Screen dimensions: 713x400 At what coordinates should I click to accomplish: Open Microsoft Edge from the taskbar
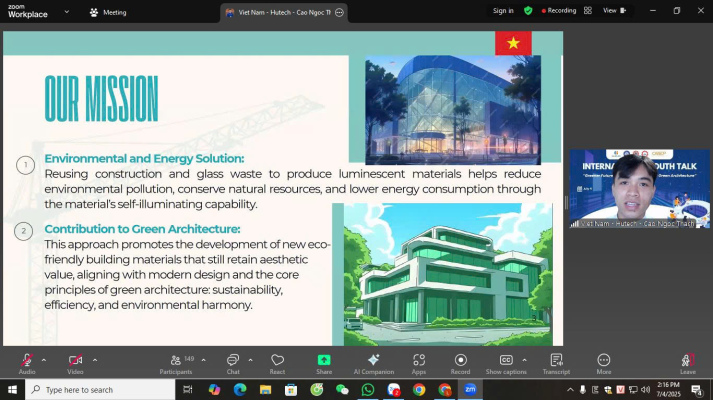click(240, 390)
